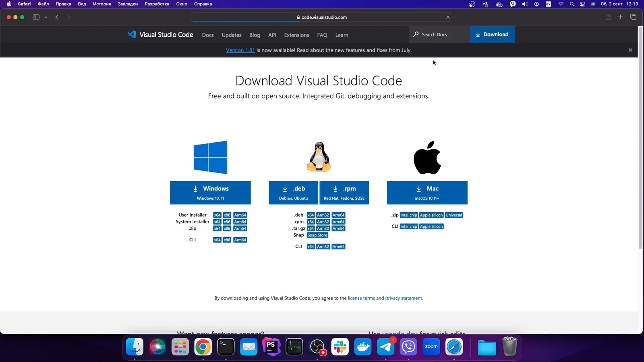Open Extensions in site navigation
Screen dimensions: 644x362
(x=296, y=35)
